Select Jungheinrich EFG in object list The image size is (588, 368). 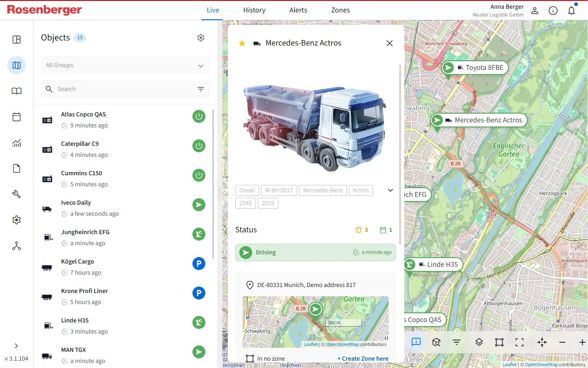click(123, 237)
